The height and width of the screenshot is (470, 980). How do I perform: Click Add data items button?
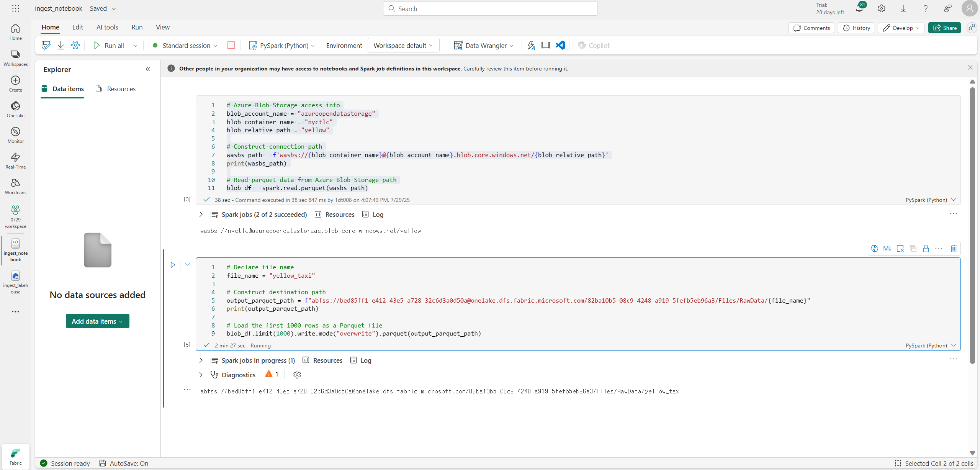pos(97,321)
